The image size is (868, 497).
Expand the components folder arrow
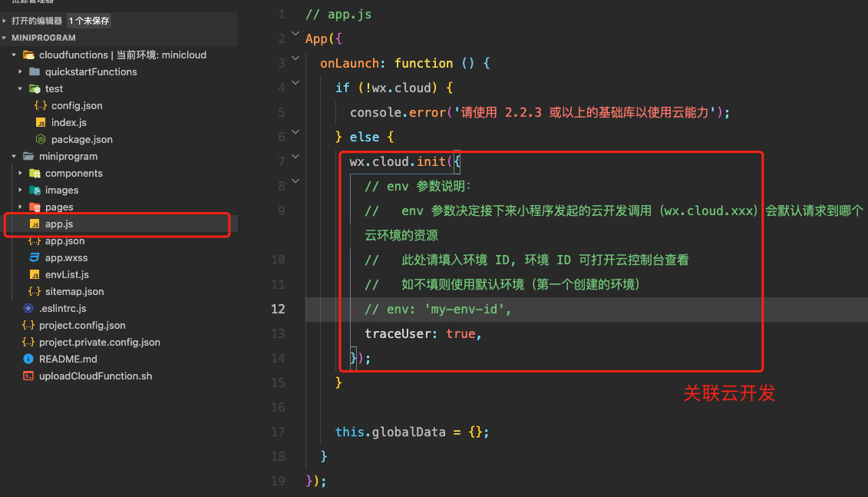[x=21, y=173]
